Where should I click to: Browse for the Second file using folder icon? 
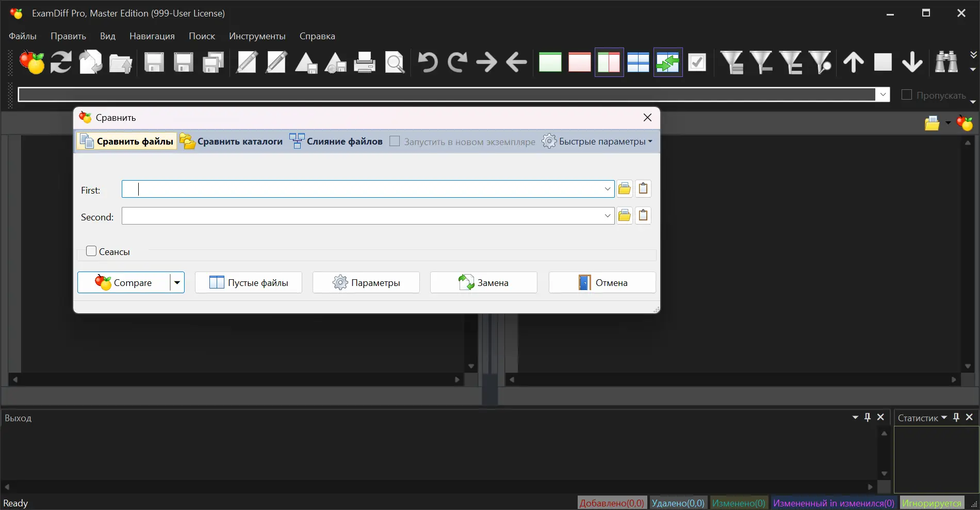625,215
